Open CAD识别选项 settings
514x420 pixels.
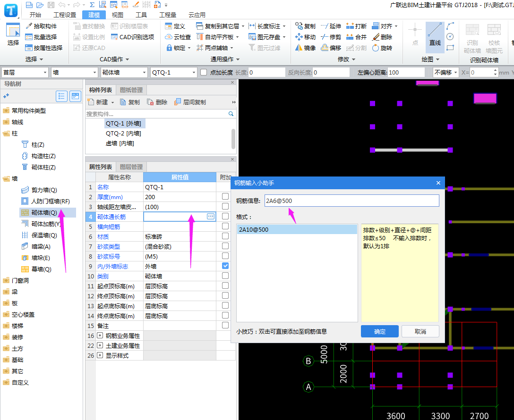point(132,37)
